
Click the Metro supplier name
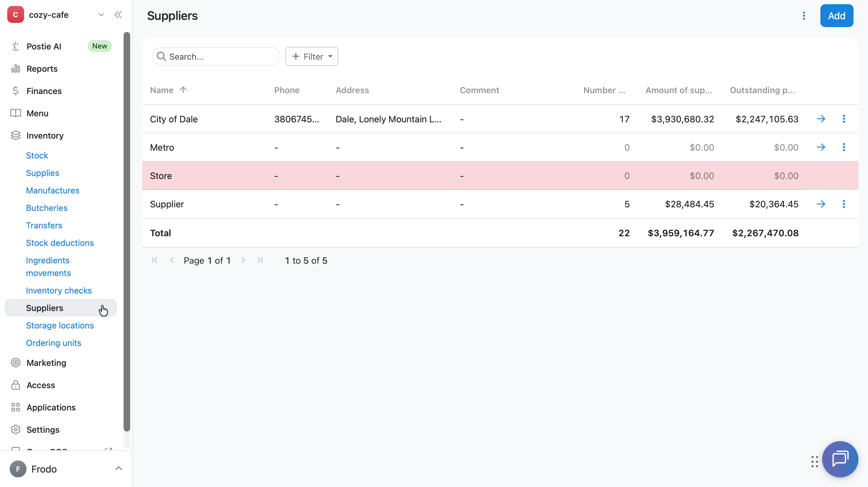[x=162, y=147]
